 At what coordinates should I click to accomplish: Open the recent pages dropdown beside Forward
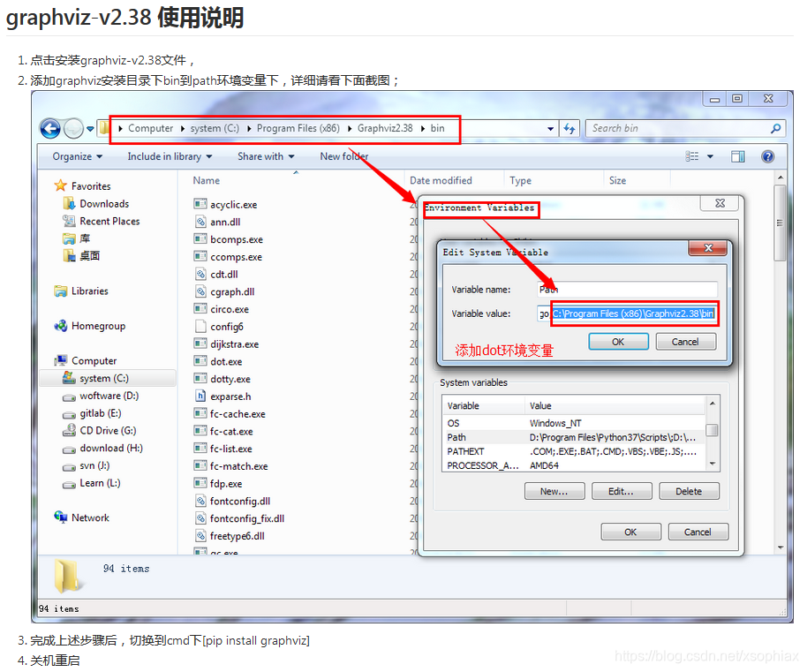(90, 129)
